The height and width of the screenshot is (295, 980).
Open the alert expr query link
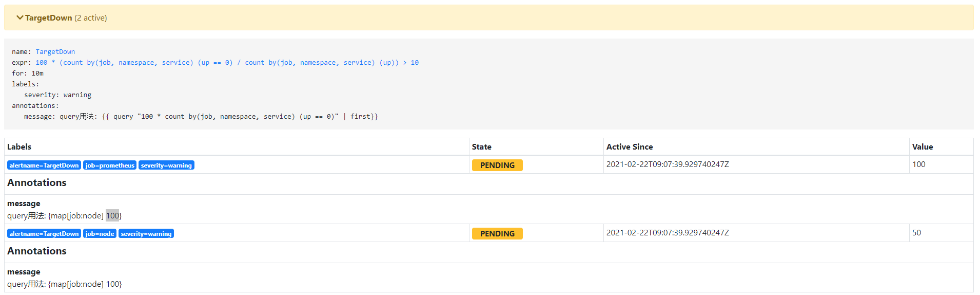pyautogui.click(x=227, y=63)
